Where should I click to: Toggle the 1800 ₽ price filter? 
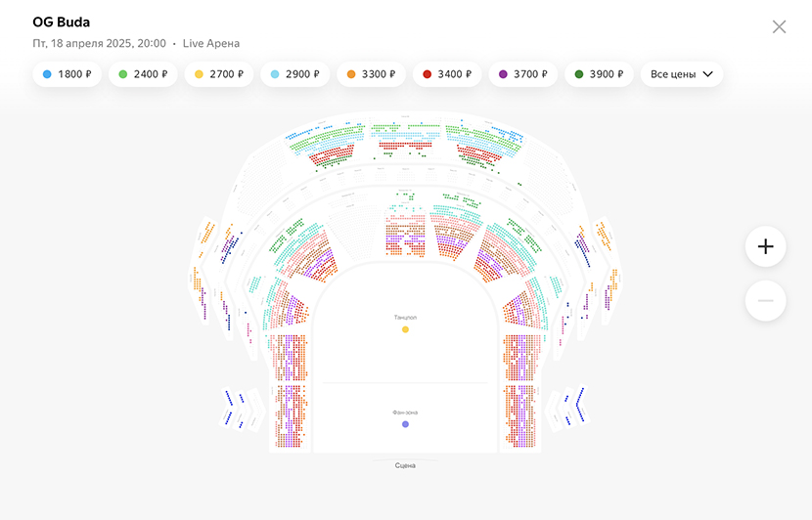(x=68, y=74)
